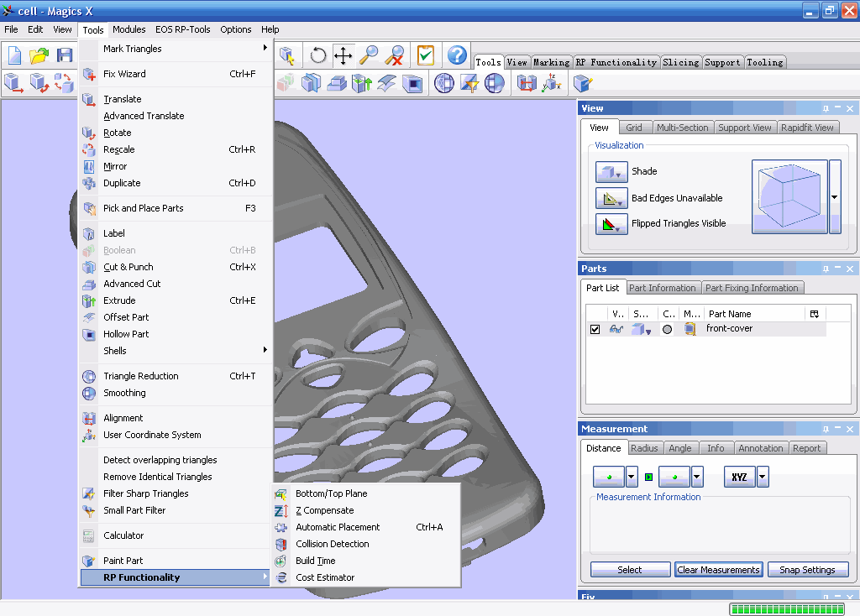
Task: Select the Rotate view tool in the toolbar
Action: [317, 55]
